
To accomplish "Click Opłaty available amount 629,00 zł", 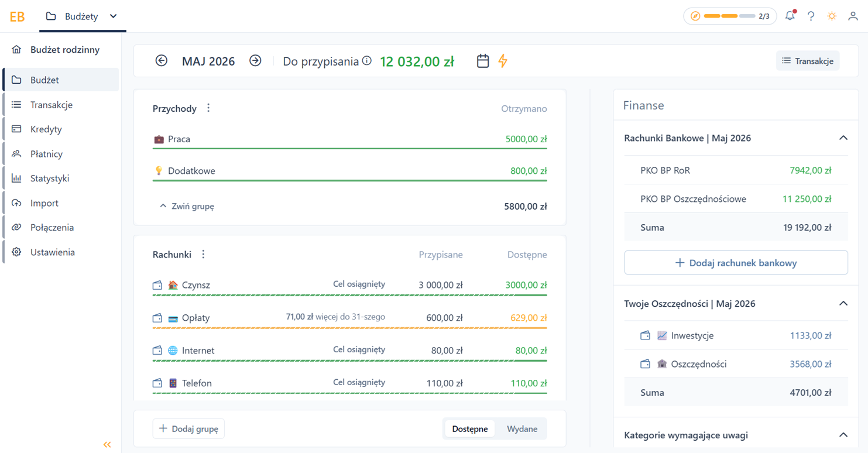I will click(529, 318).
